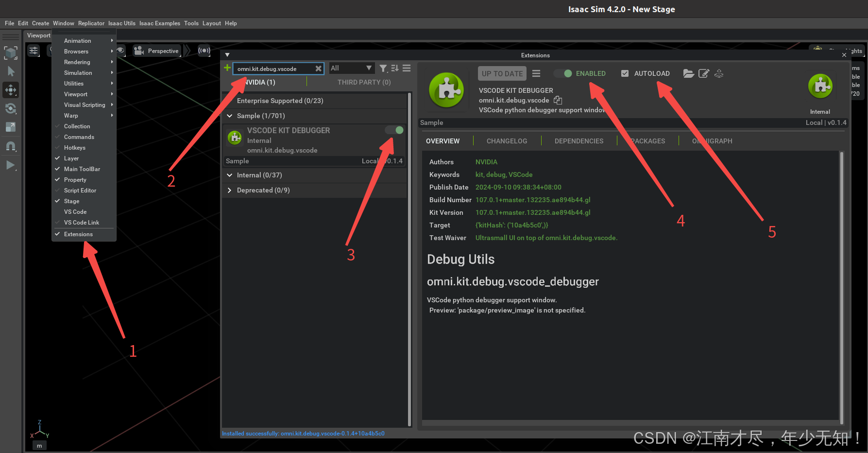Open extension folder icon
Image resolution: width=868 pixels, height=453 pixels.
[688, 73]
